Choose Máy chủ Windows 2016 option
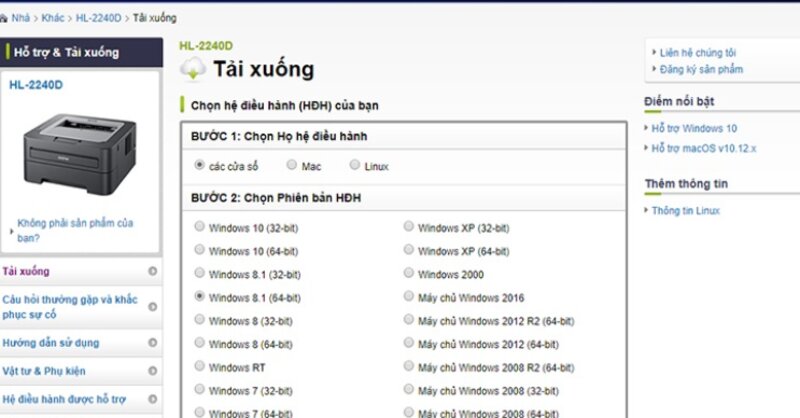This screenshot has width=800, height=418. [409, 296]
